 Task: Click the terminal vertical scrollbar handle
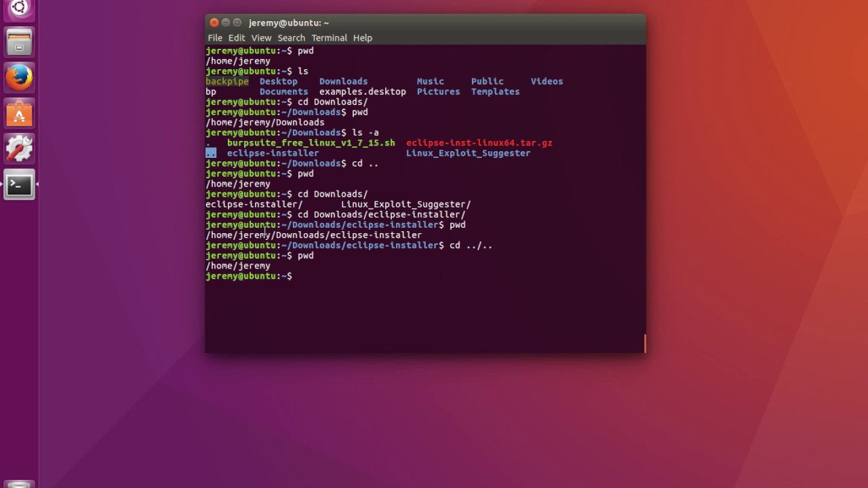pos(644,344)
